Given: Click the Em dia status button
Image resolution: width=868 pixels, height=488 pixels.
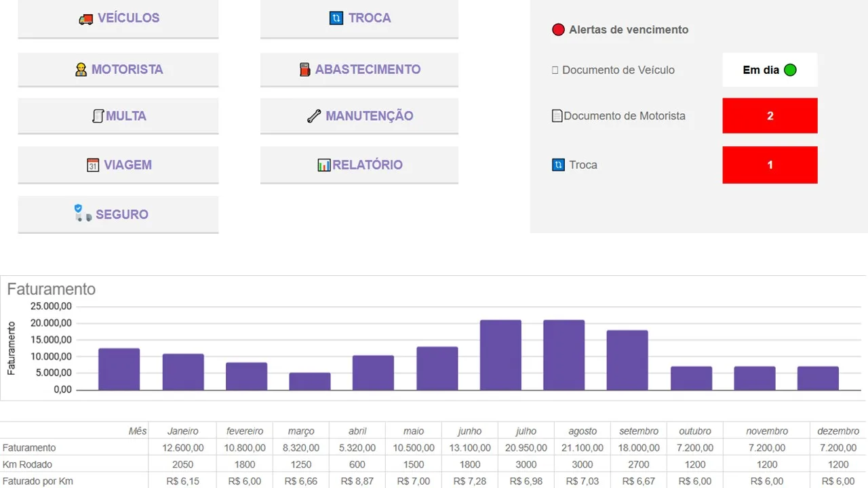Looking at the screenshot, I should 770,69.
